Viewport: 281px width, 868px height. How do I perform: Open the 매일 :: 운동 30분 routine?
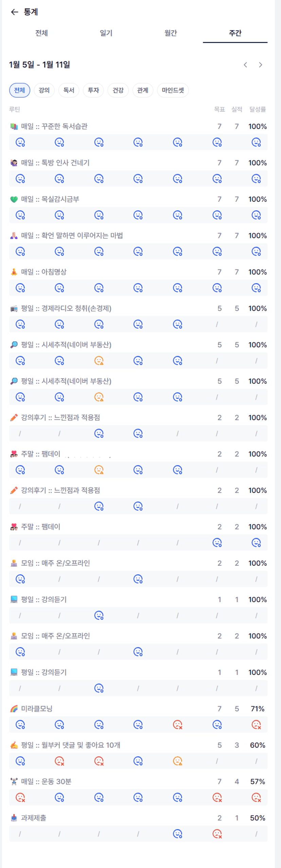46,782
